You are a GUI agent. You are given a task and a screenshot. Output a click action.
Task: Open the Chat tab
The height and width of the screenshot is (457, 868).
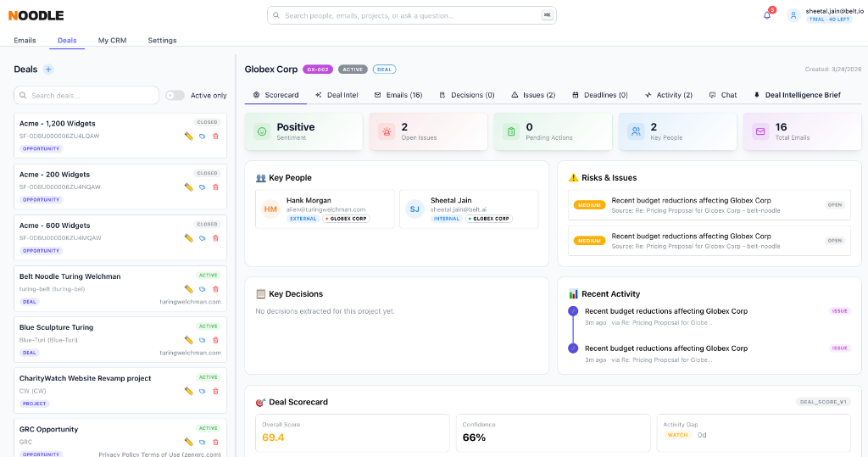click(723, 95)
